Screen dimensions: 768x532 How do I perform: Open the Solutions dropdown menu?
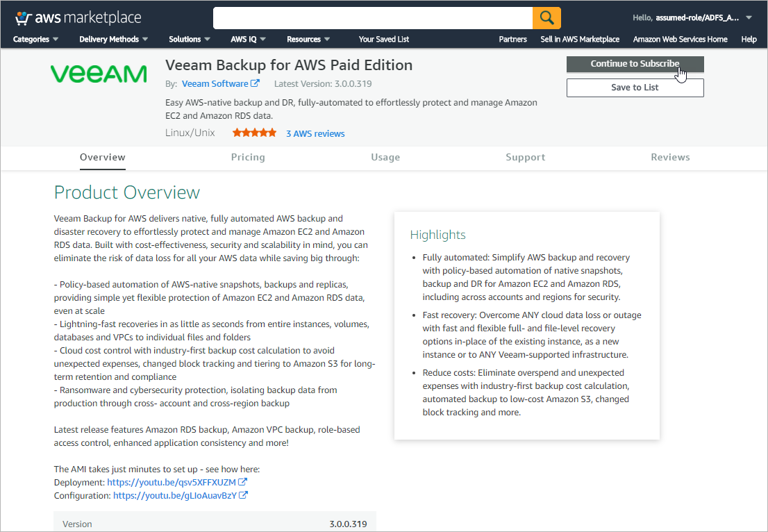click(x=190, y=39)
